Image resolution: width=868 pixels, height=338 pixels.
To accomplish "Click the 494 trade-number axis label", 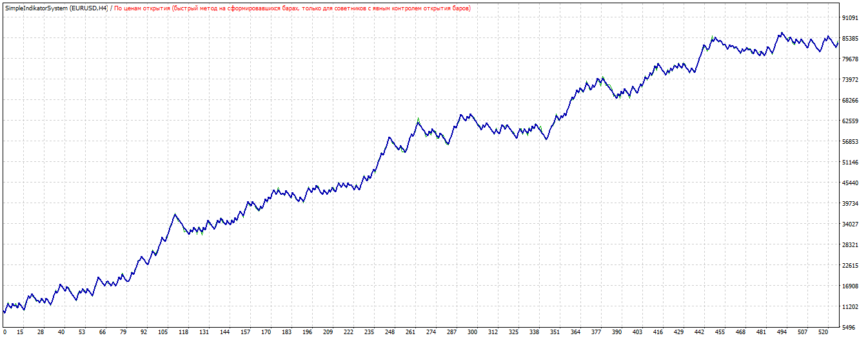I will [782, 332].
